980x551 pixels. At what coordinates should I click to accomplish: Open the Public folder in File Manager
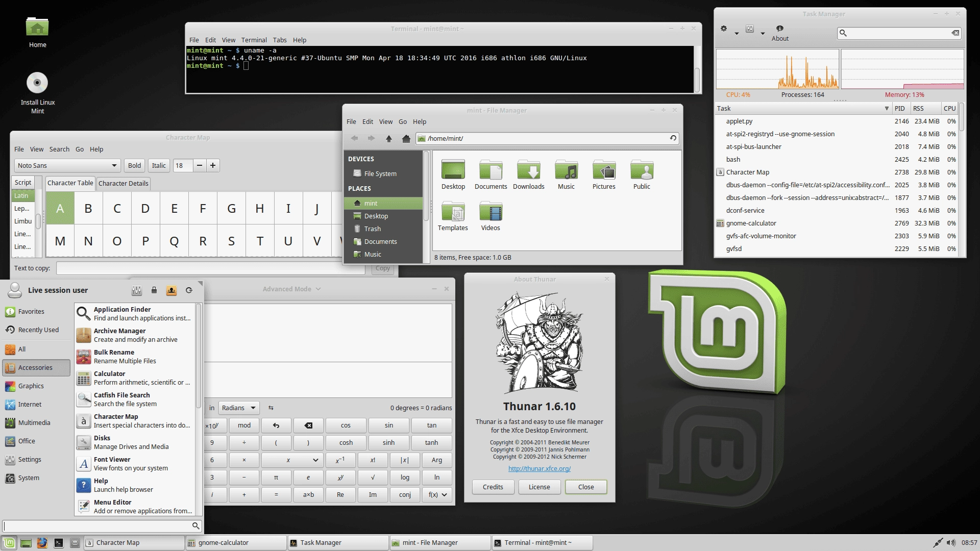click(642, 175)
